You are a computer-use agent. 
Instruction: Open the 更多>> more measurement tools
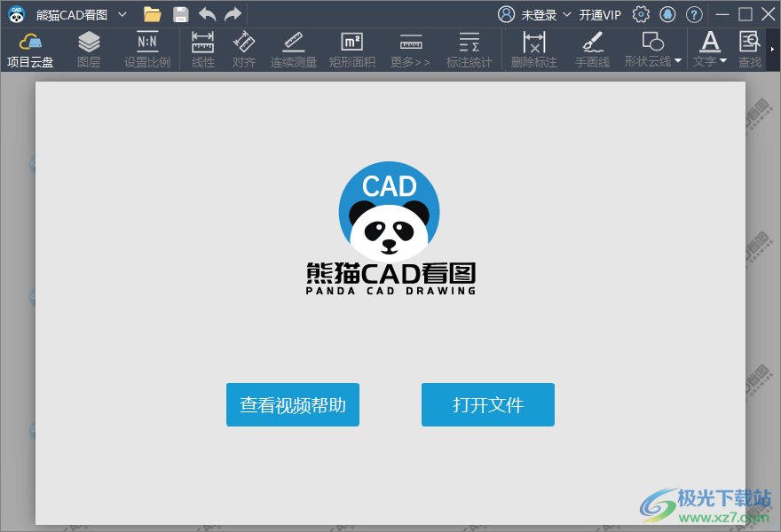pyautogui.click(x=410, y=51)
